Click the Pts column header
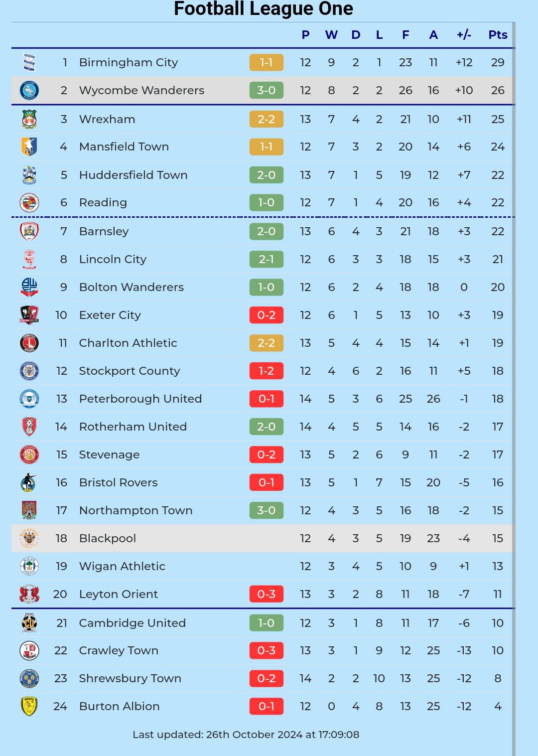538x756 pixels. click(x=498, y=35)
